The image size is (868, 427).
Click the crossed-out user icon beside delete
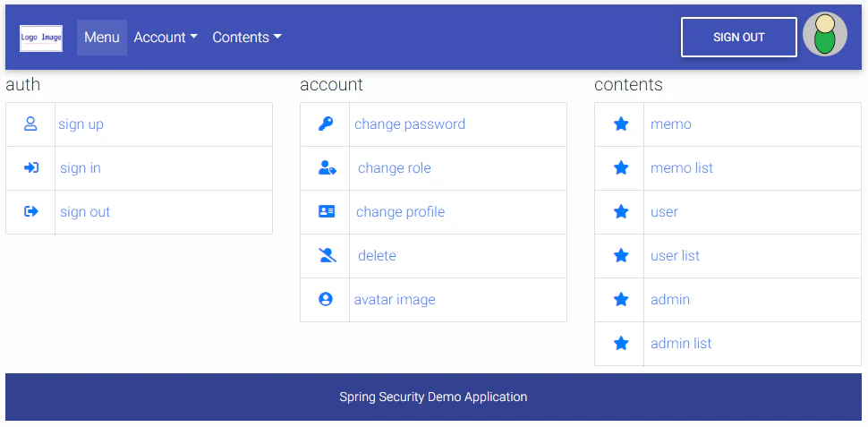click(328, 255)
